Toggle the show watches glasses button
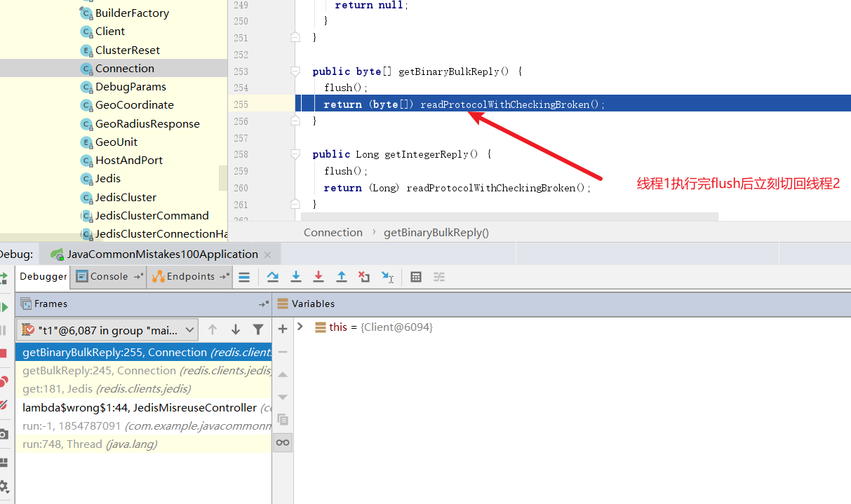851x504 pixels. click(x=283, y=442)
